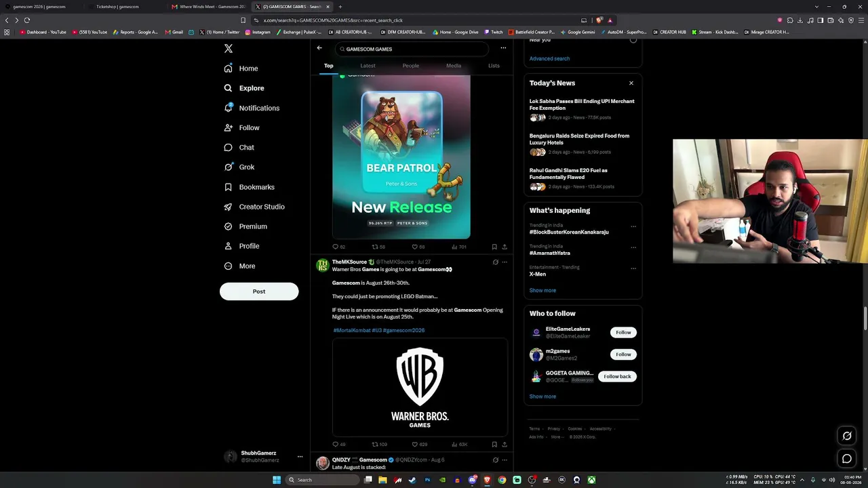Open the floating Grok button

click(847, 436)
